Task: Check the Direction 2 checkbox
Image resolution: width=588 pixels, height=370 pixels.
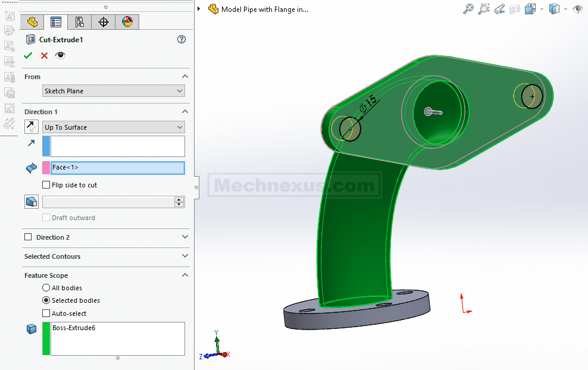Action: click(28, 237)
